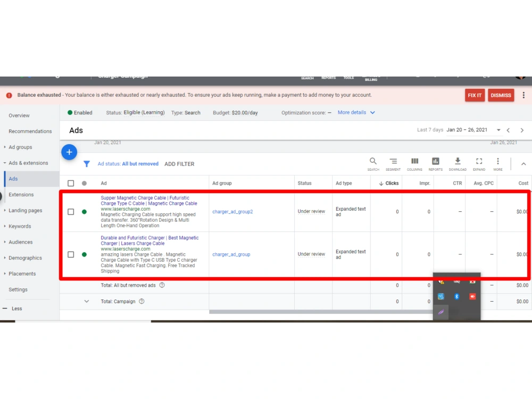Viewport: 532px width, 399px height.
Task: Click the Ad status: All but removed filter
Action: click(x=128, y=164)
